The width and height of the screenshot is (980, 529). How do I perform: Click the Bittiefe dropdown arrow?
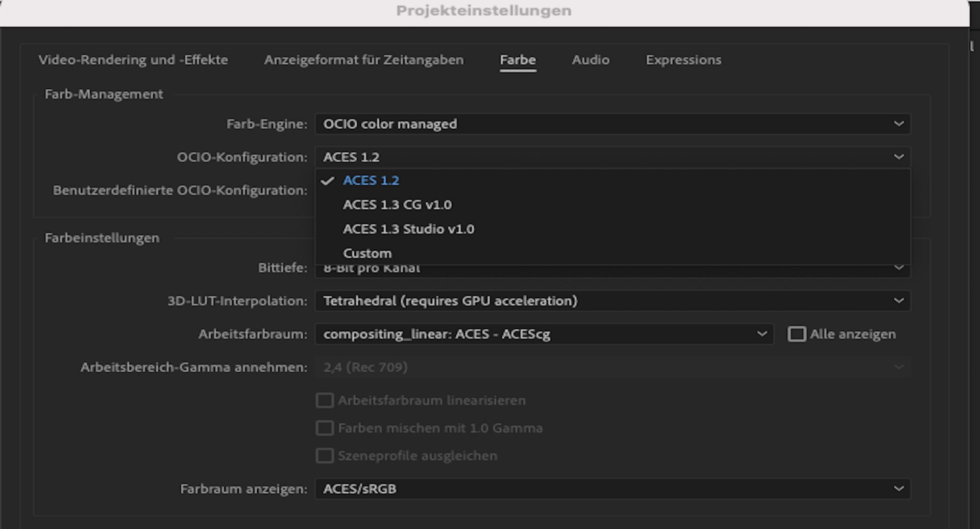tap(899, 269)
